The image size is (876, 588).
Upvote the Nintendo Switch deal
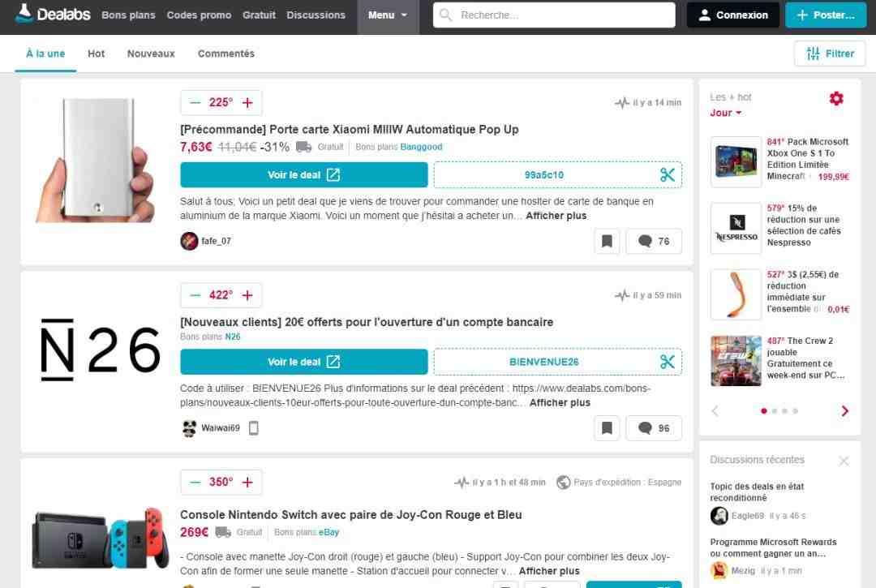pyautogui.click(x=247, y=483)
